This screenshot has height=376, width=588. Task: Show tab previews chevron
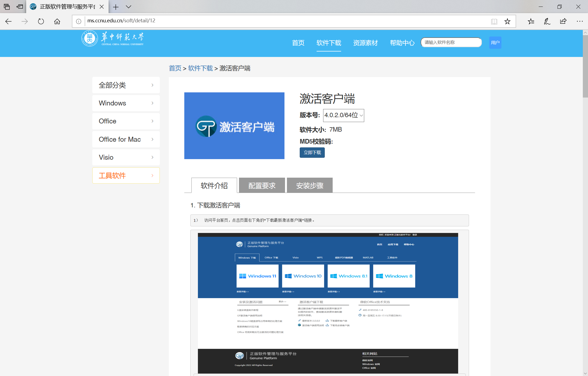pyautogui.click(x=128, y=7)
